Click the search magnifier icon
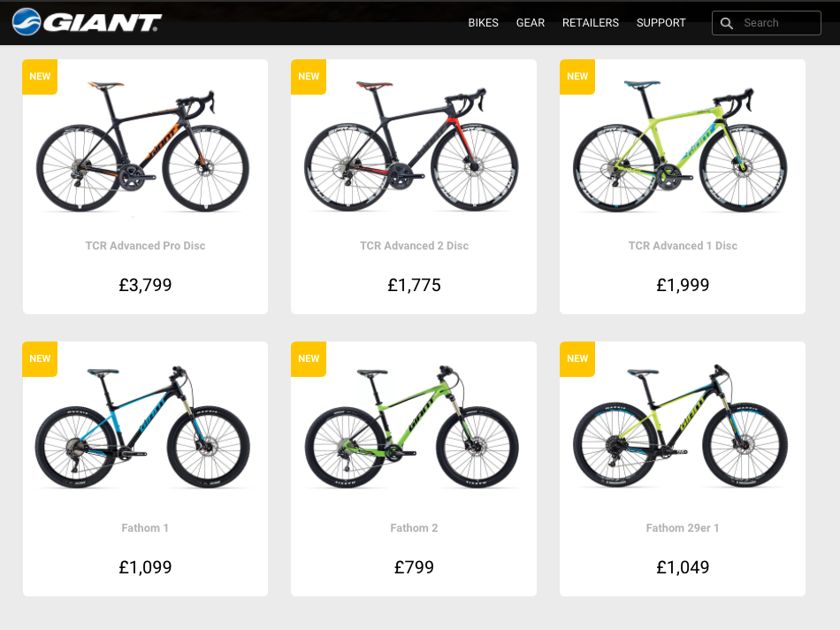The image size is (840, 630). point(727,23)
